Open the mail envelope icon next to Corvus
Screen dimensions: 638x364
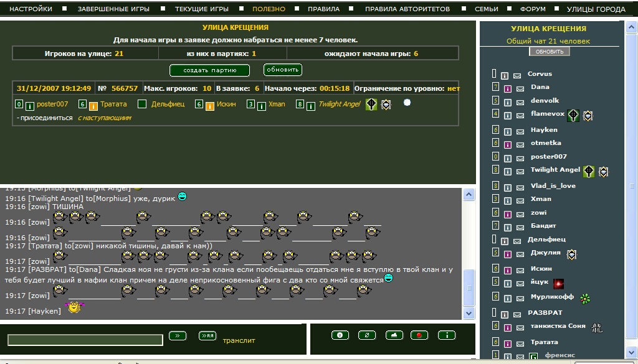pos(517,75)
